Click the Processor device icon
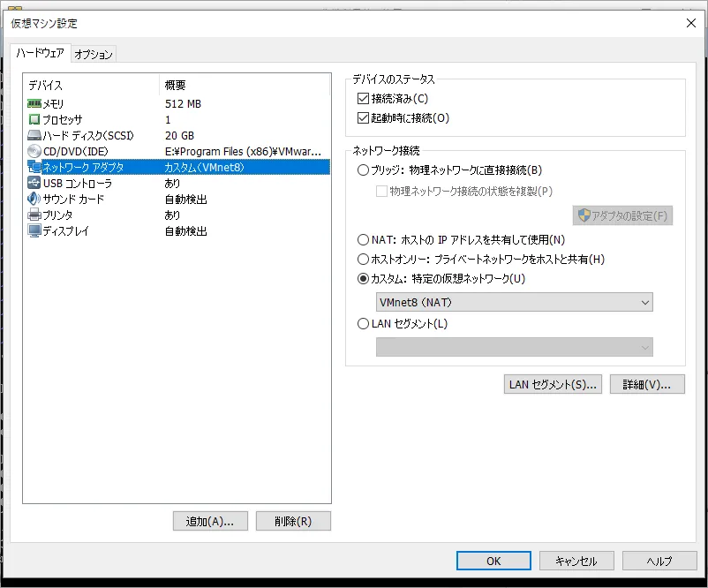 click(x=34, y=120)
